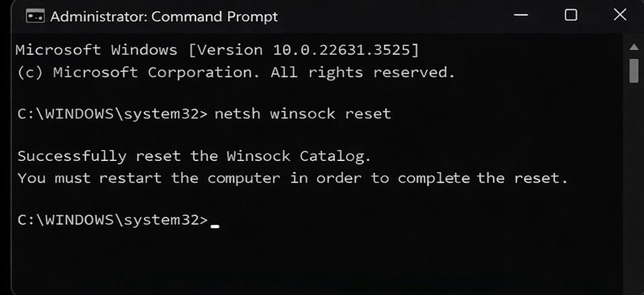Screen dimensions: 644x295
Task: Close the Administrator Command Prompt window
Action: coord(619,15)
